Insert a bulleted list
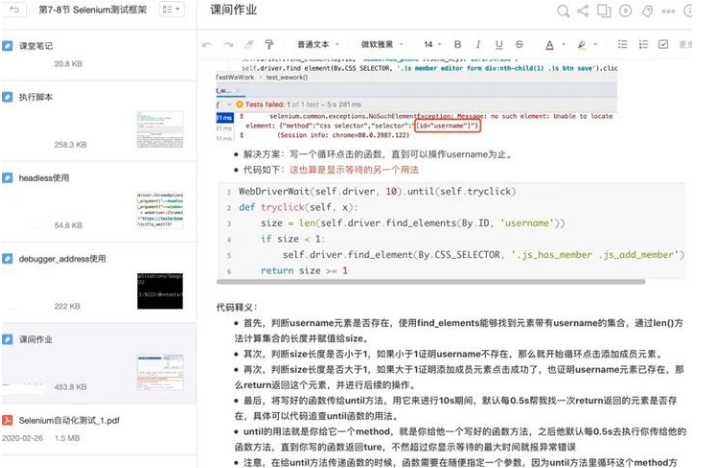This screenshot has width=706, height=468. tap(623, 44)
